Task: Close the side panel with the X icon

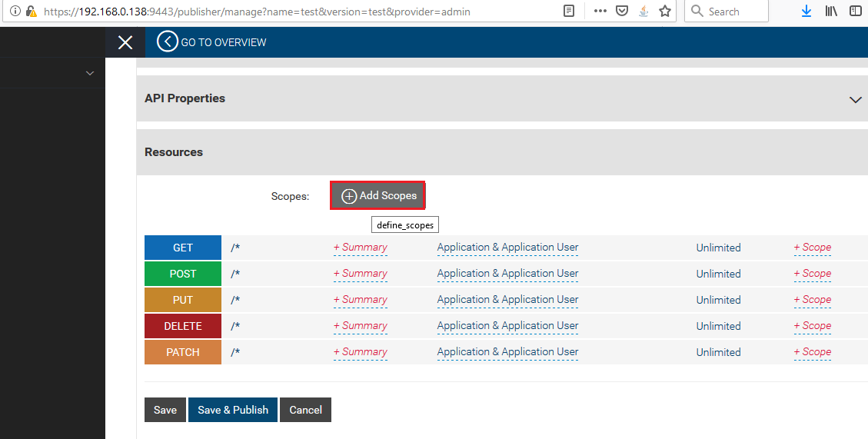Action: pyautogui.click(x=125, y=42)
